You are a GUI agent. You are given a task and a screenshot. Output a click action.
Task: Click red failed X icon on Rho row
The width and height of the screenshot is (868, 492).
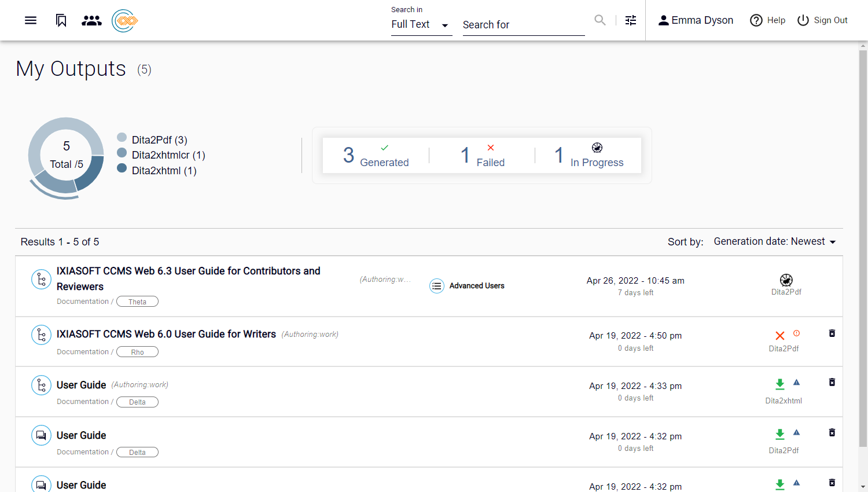click(780, 336)
